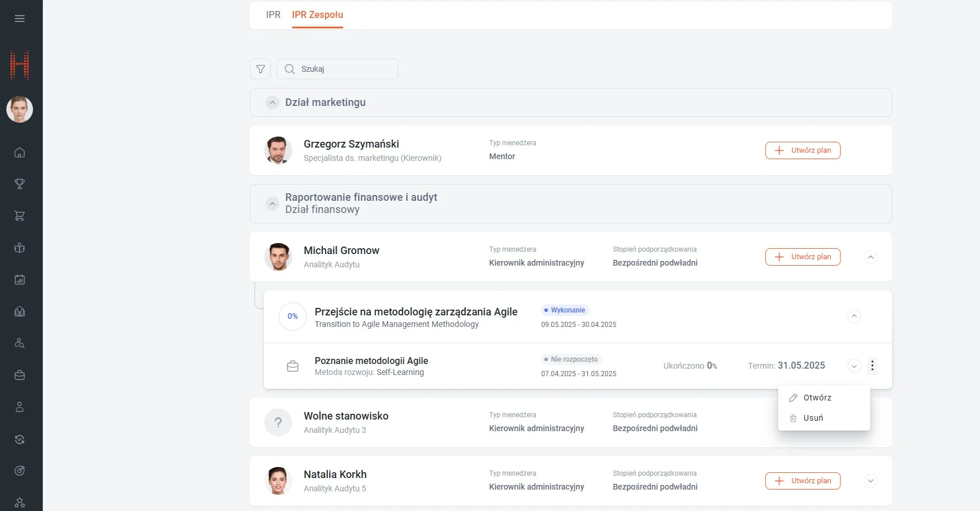The width and height of the screenshot is (980, 511).
Task: Expand Natalia Korkh's row
Action: click(x=871, y=481)
